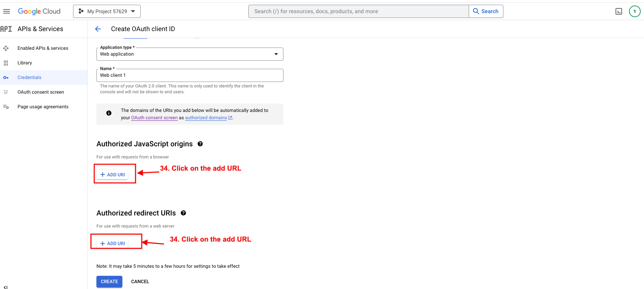Open OAuth consent screen in the sidebar

(x=41, y=92)
